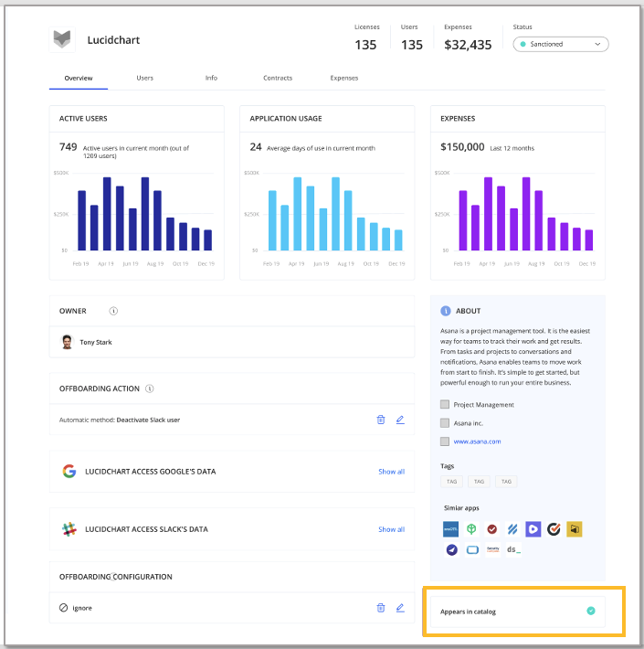Click the blue info icon beside ABOUT
The width and height of the screenshot is (644, 649).
(446, 311)
